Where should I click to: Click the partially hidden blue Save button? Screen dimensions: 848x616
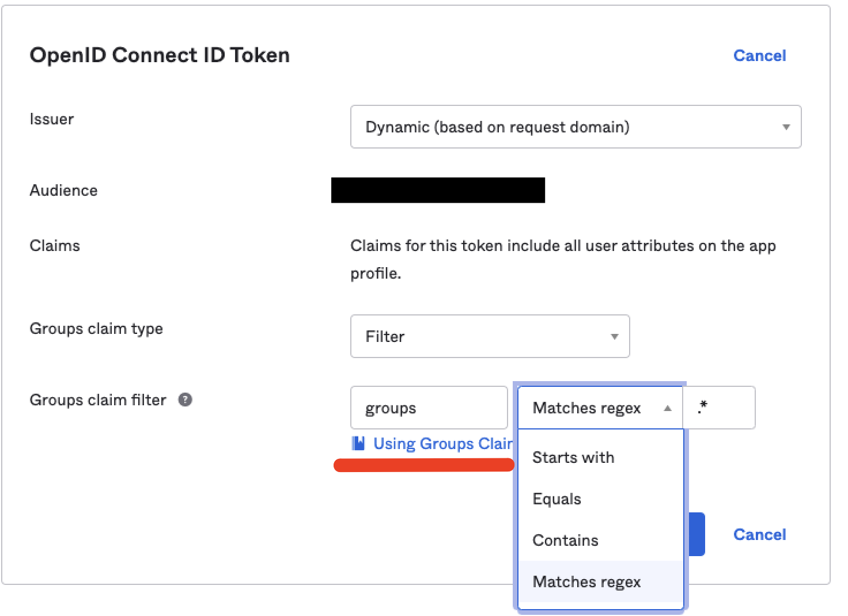[697, 534]
